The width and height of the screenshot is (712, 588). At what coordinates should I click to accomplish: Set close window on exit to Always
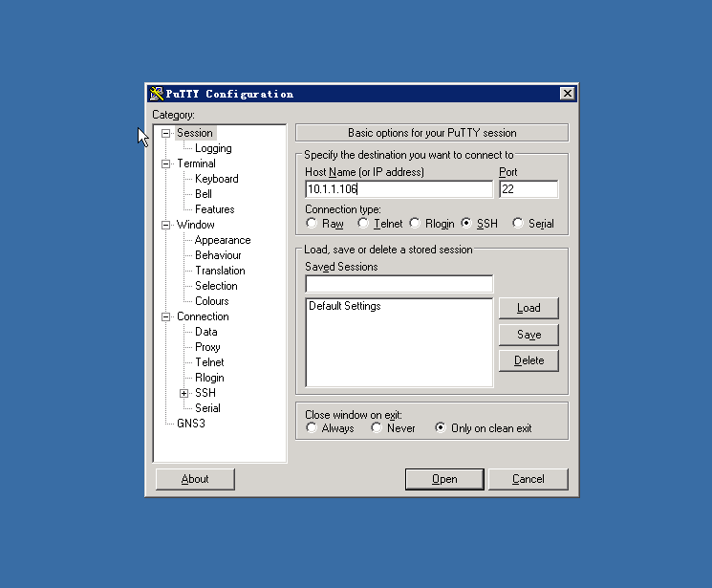312,427
